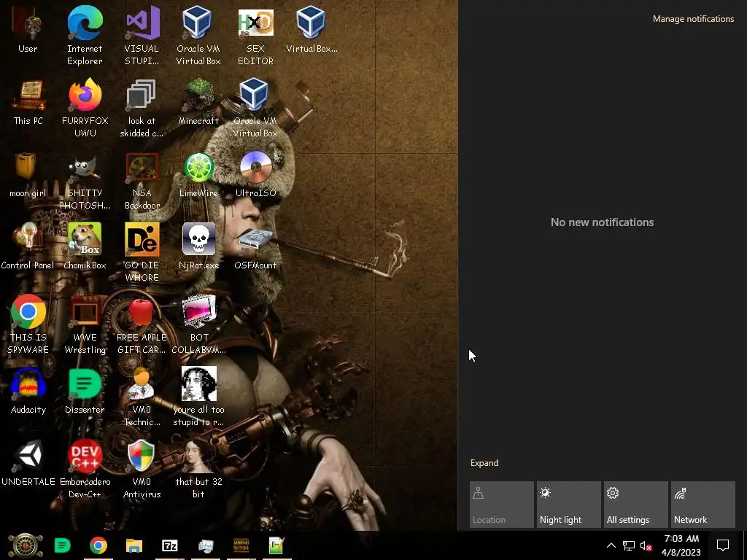Viewport: 747px width, 560px height.
Task: Open 7-Zip from the taskbar
Action: 169,545
